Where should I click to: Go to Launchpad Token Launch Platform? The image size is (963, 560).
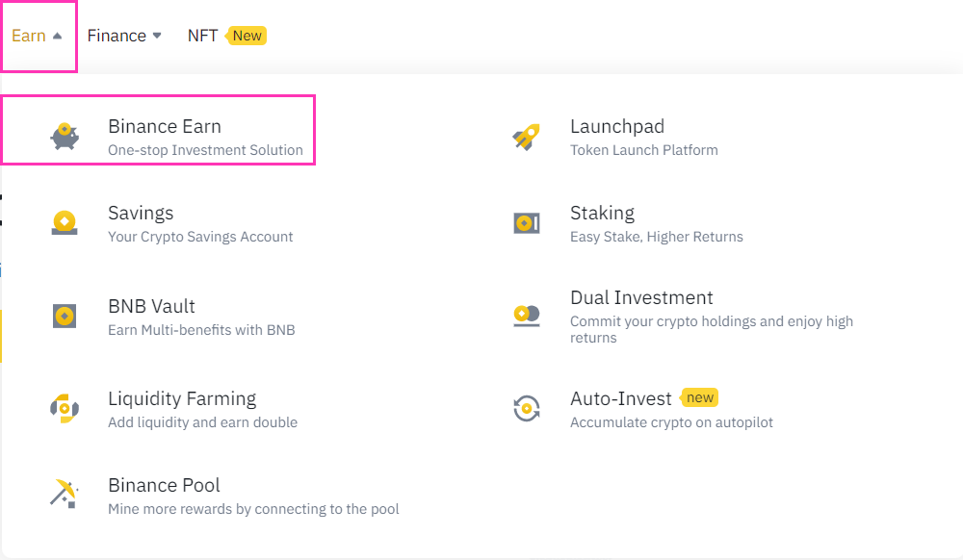pos(617,127)
